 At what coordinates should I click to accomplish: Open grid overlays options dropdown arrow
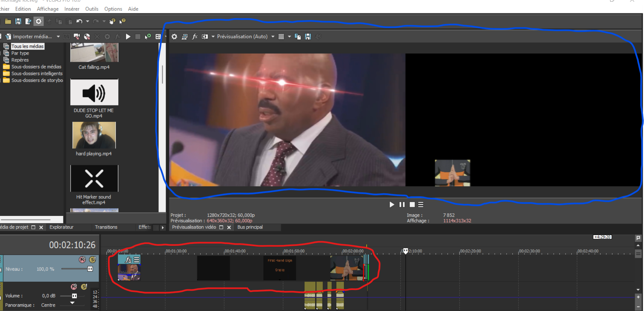click(289, 37)
